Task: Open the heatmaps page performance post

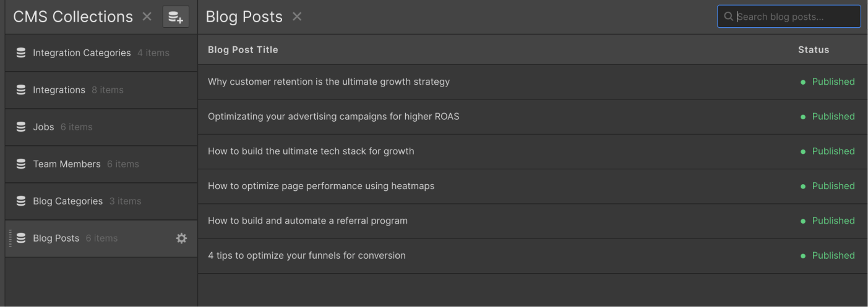Action: (320, 186)
